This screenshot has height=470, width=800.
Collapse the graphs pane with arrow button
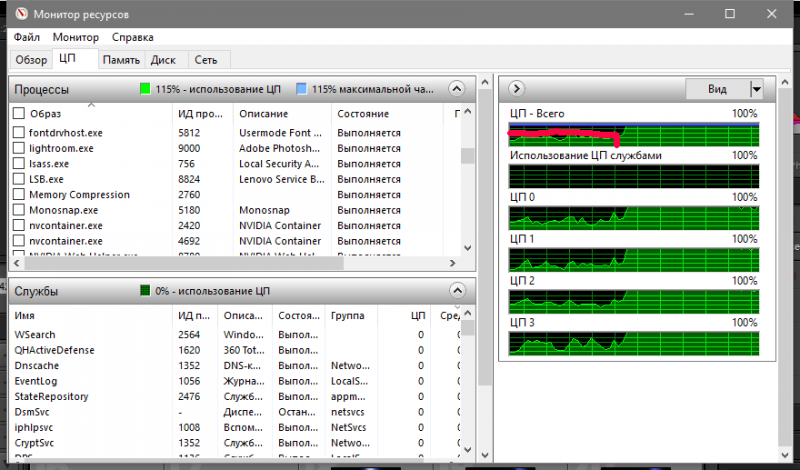(x=516, y=89)
